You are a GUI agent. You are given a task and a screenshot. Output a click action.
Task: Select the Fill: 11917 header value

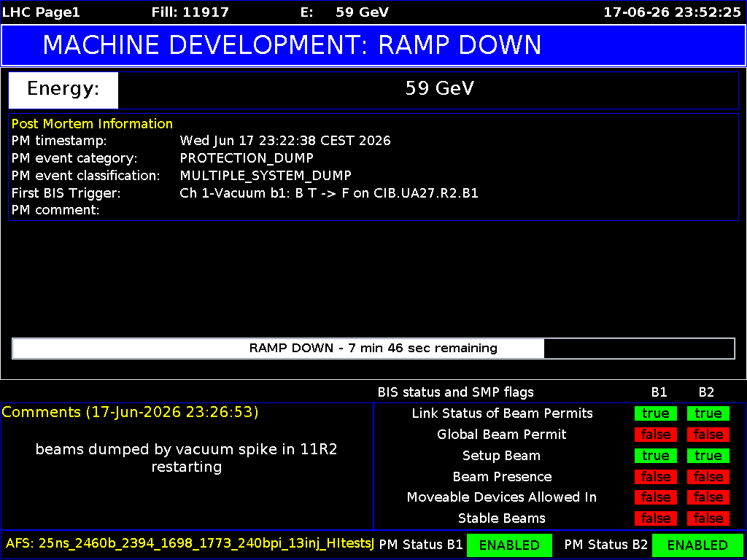tap(190, 12)
